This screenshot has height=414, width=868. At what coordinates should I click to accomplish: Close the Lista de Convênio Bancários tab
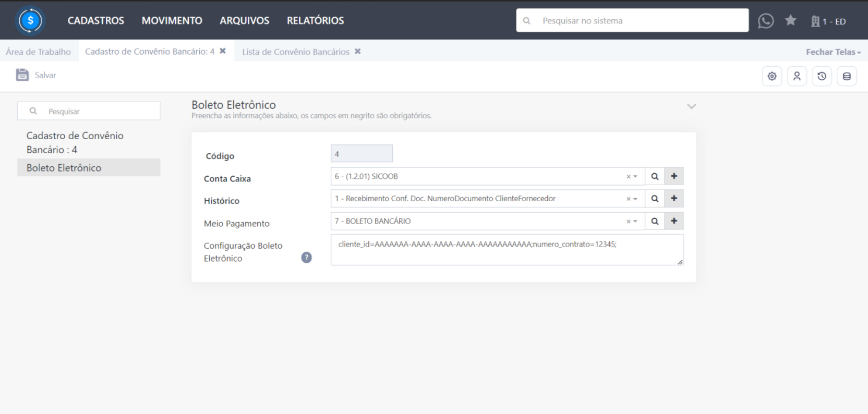tap(358, 51)
